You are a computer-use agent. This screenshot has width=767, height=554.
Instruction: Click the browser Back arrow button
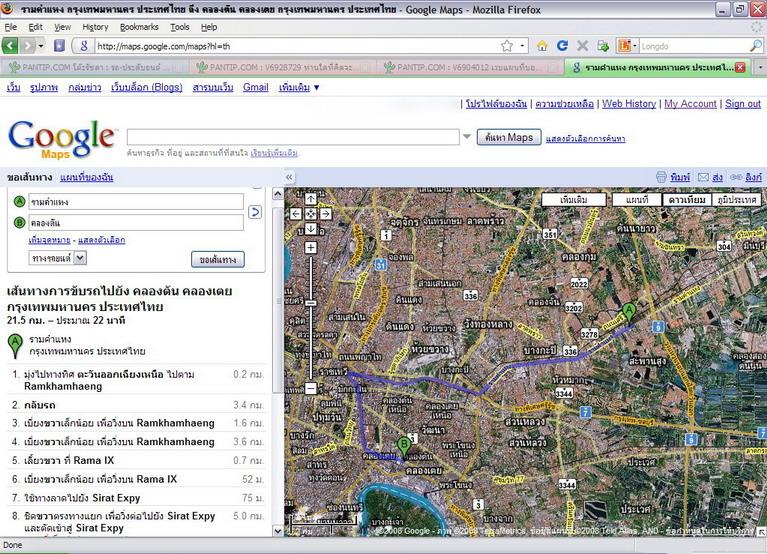10,46
